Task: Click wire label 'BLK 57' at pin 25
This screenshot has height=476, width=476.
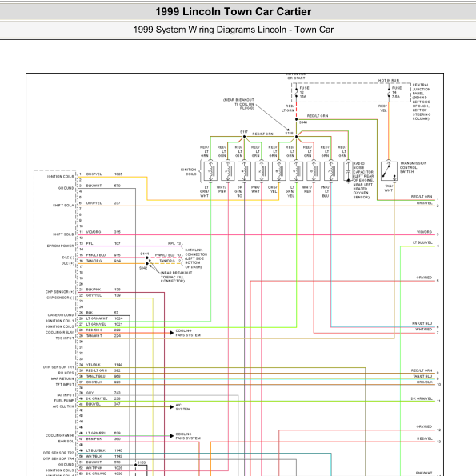Action: [102, 313]
